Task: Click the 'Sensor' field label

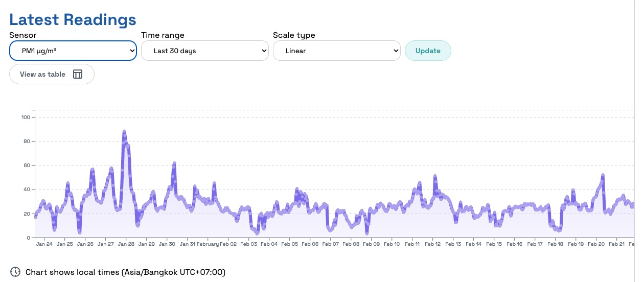Action: [x=23, y=35]
